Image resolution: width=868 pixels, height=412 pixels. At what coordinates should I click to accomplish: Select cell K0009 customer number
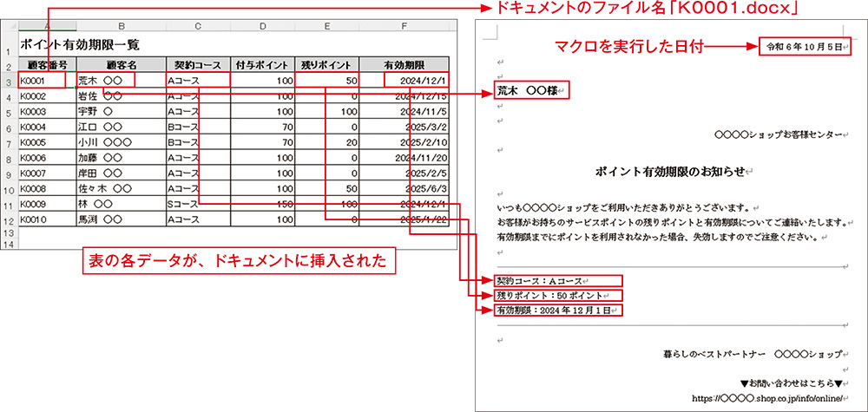(48, 204)
